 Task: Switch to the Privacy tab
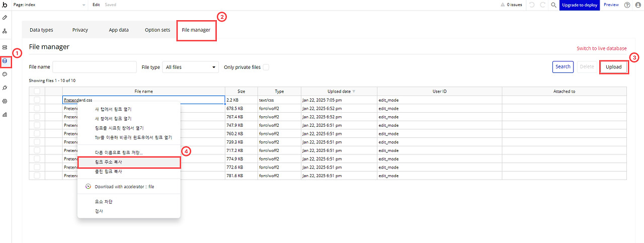coord(80,30)
